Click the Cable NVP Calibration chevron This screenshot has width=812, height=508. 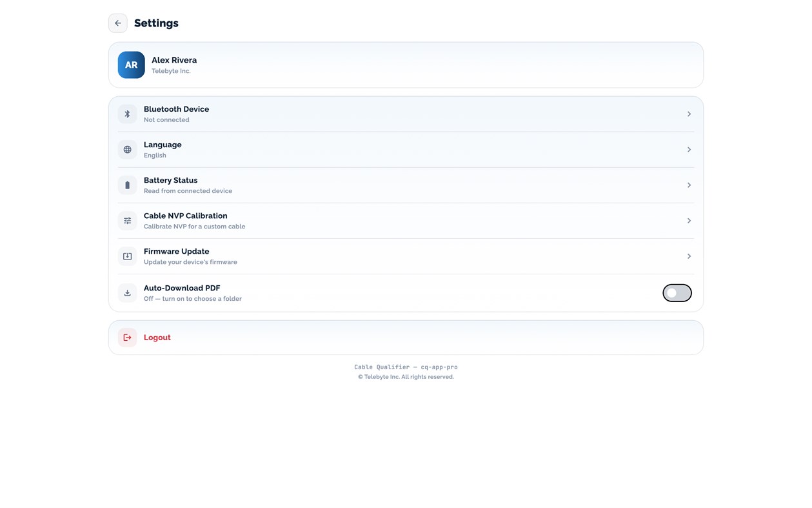(689, 221)
